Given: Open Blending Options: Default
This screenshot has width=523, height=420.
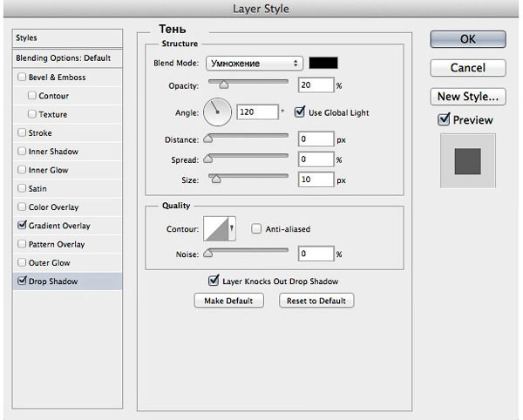Looking at the screenshot, I should pyautogui.click(x=67, y=58).
